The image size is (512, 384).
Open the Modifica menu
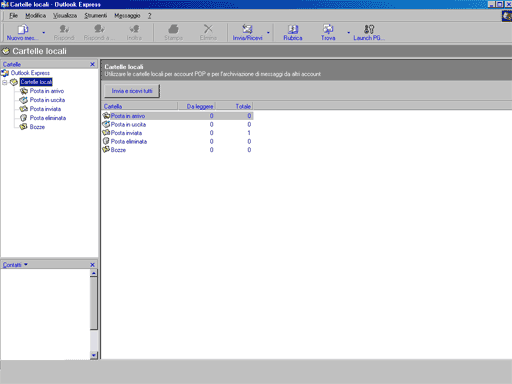click(x=35, y=16)
